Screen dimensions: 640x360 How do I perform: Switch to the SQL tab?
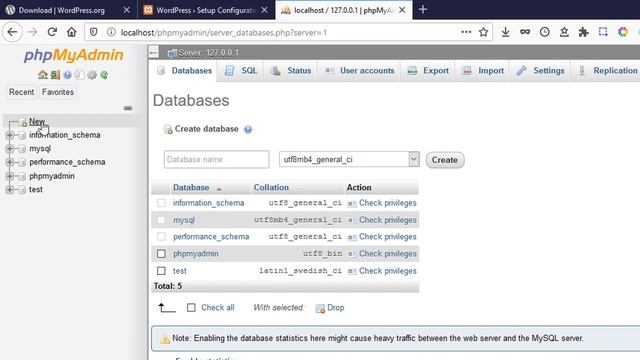coord(241,71)
